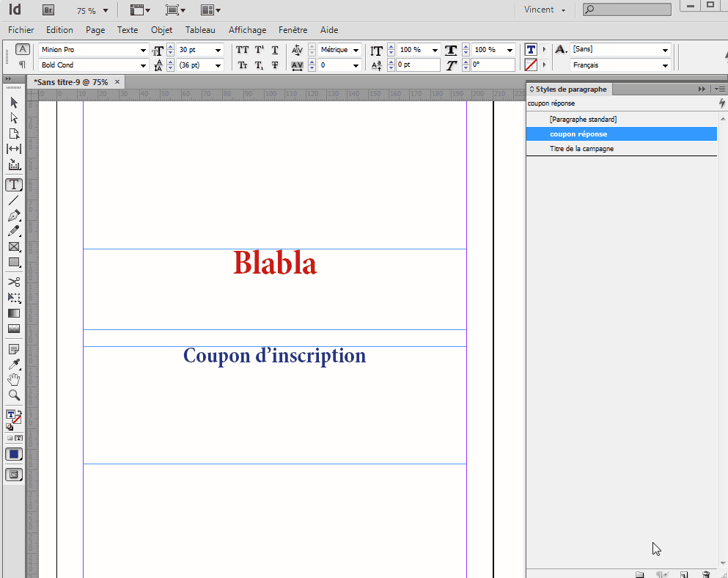Open the Tableau menu

(x=200, y=30)
